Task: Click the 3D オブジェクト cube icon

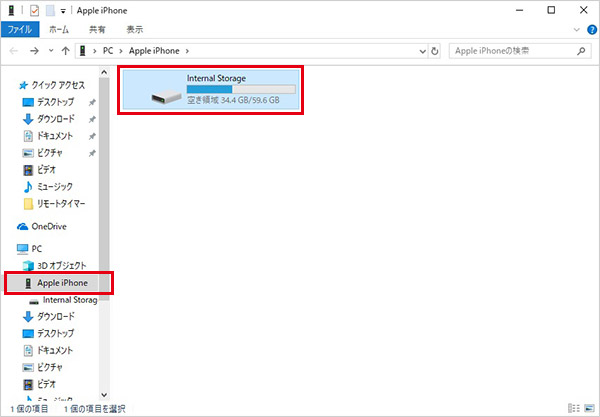Action: click(x=28, y=266)
